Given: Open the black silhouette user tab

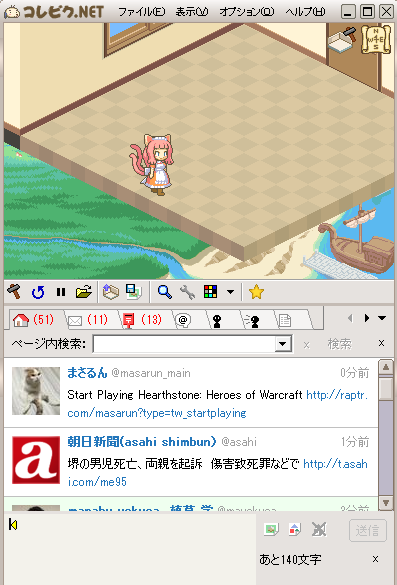Looking at the screenshot, I should (x=217, y=321).
